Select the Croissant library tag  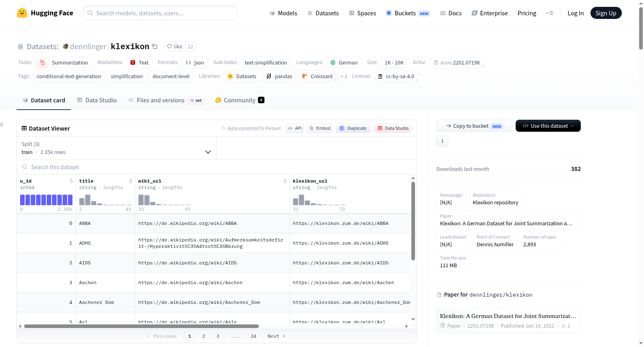(x=318, y=76)
